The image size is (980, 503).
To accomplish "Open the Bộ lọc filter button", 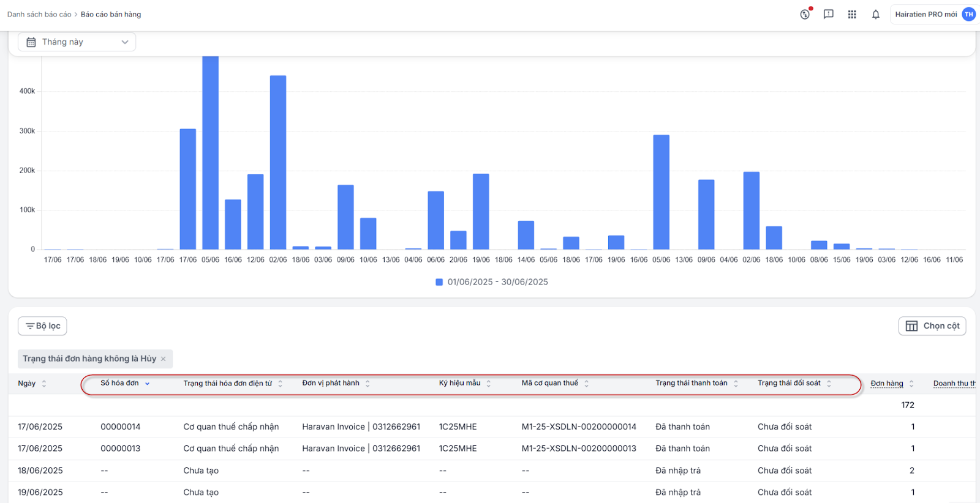I will click(x=42, y=326).
